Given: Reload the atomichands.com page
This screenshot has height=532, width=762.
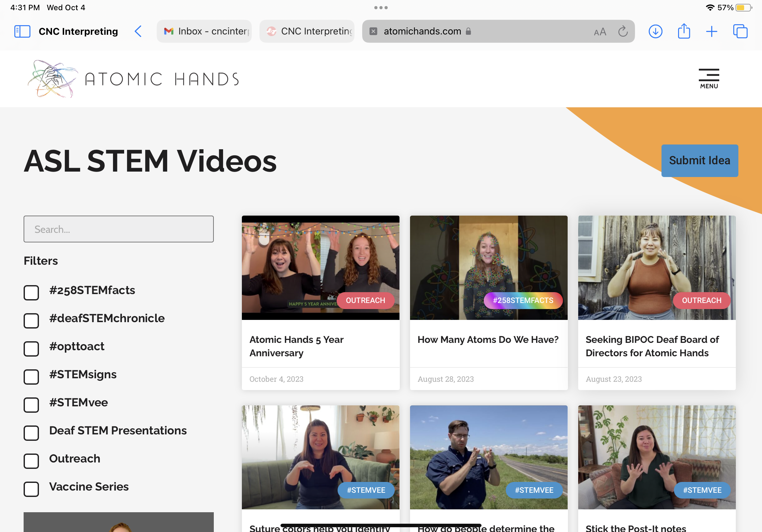Looking at the screenshot, I should (623, 32).
